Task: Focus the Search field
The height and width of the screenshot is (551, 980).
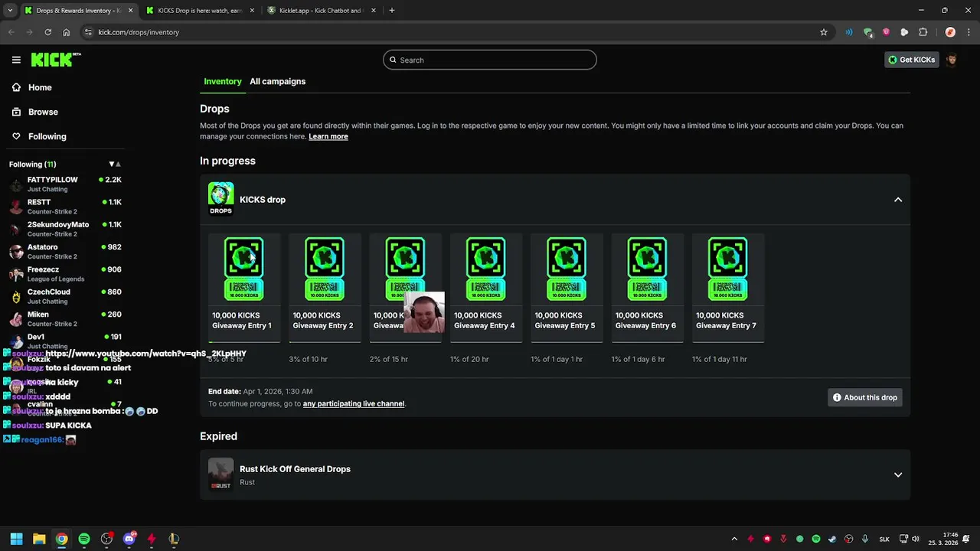Action: 490,60
